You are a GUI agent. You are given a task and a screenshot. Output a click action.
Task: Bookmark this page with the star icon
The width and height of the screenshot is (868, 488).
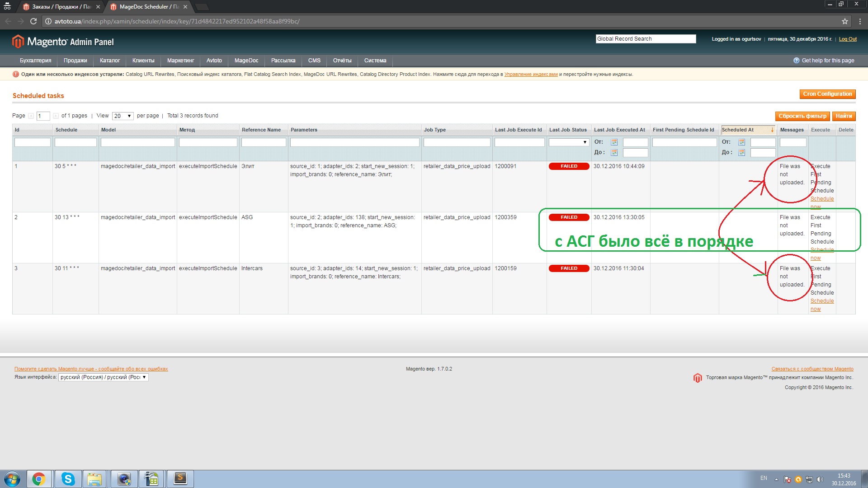(844, 21)
